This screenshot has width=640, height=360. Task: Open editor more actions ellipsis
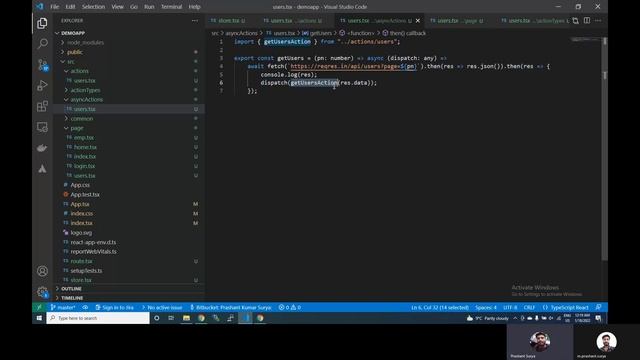598,20
